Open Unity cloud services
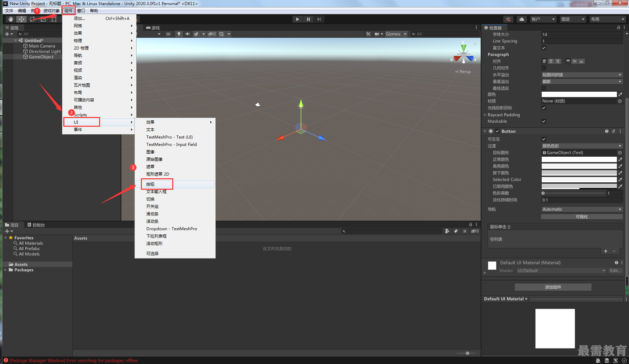629x364 pixels. 522,19
